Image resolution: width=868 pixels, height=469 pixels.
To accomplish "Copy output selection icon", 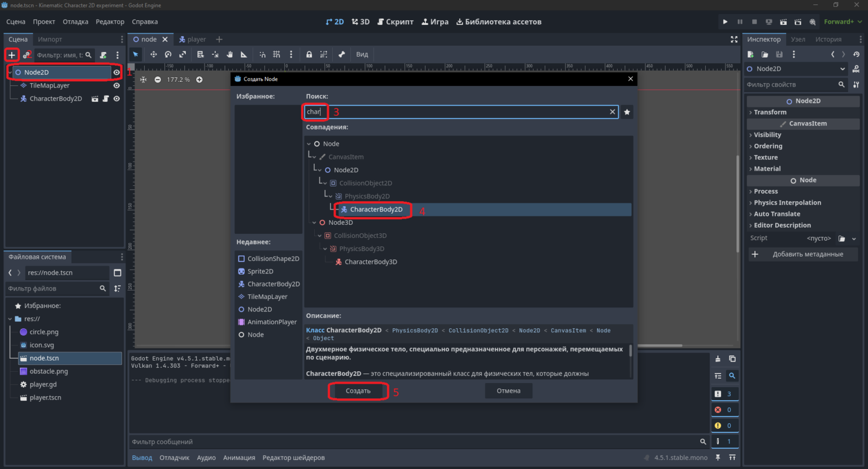I will (732, 359).
